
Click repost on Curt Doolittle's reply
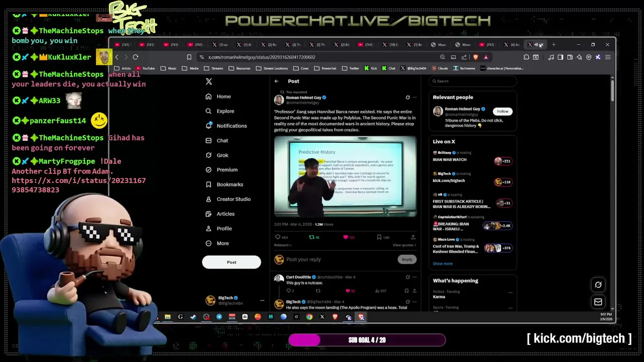pyautogui.click(x=318, y=291)
